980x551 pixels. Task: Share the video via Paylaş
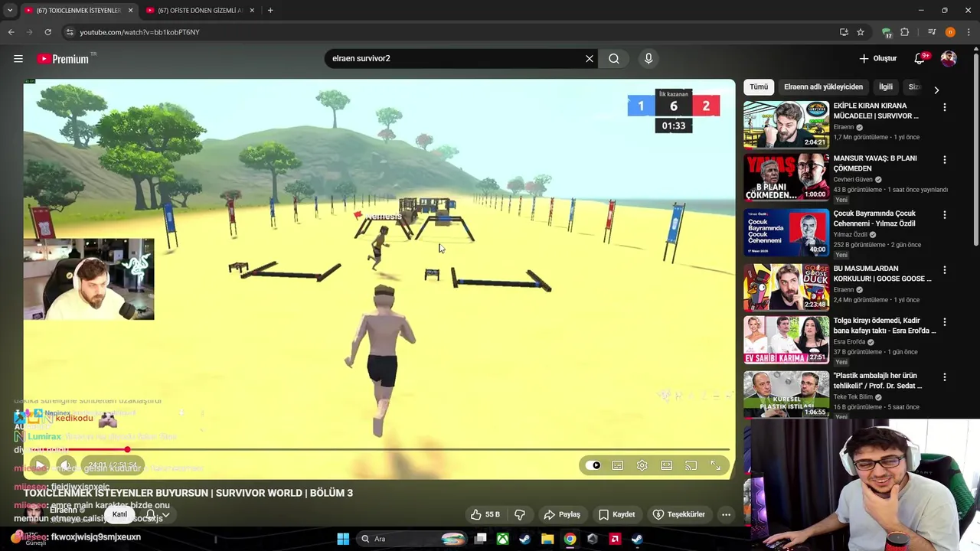tap(562, 514)
